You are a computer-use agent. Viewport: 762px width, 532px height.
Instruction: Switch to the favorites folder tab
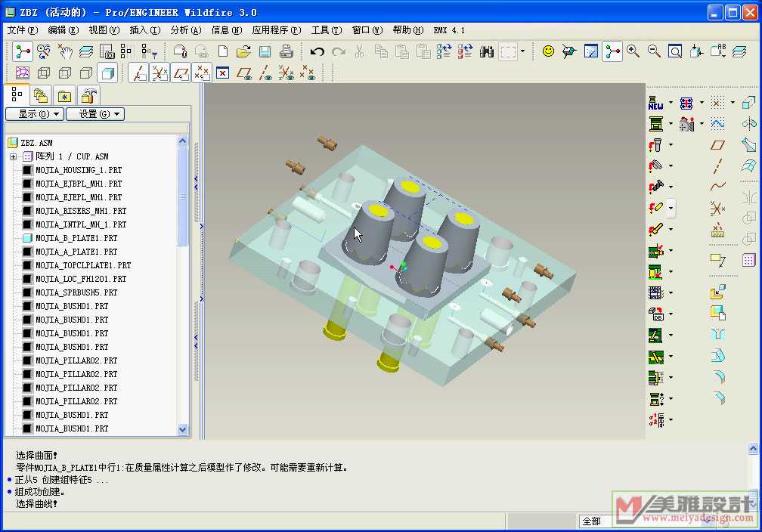point(65,96)
